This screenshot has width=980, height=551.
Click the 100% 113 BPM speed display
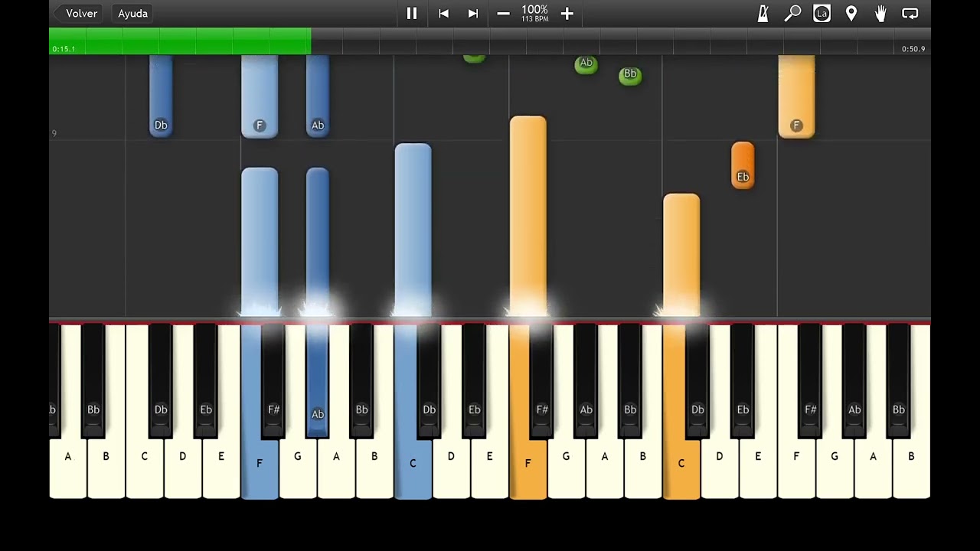click(534, 13)
